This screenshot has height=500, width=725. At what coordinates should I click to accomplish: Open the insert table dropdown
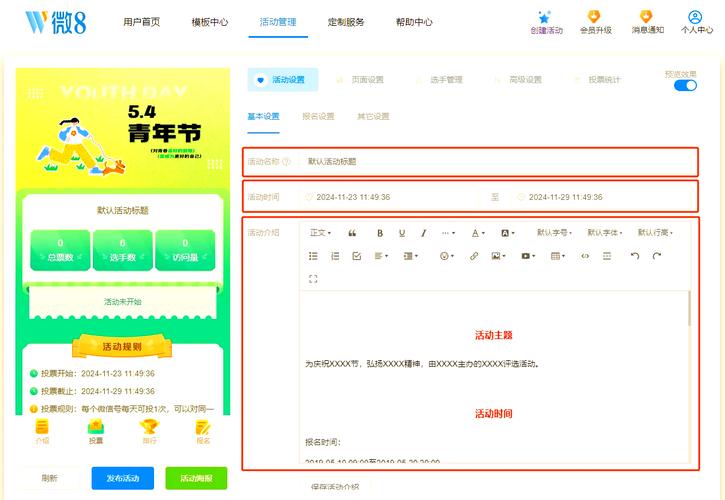point(558,256)
